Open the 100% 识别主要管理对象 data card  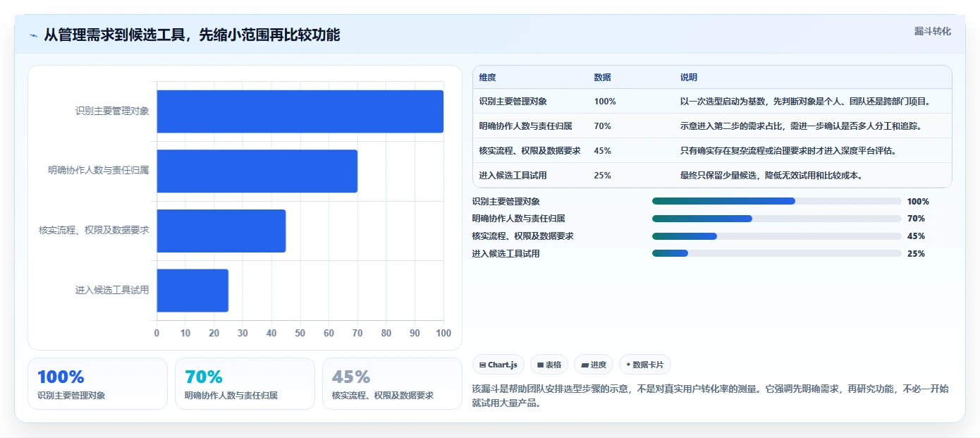[x=97, y=384]
